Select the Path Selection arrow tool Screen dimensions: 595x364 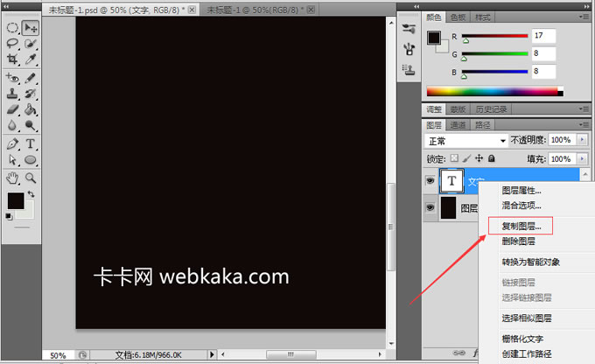pyautogui.click(x=12, y=160)
